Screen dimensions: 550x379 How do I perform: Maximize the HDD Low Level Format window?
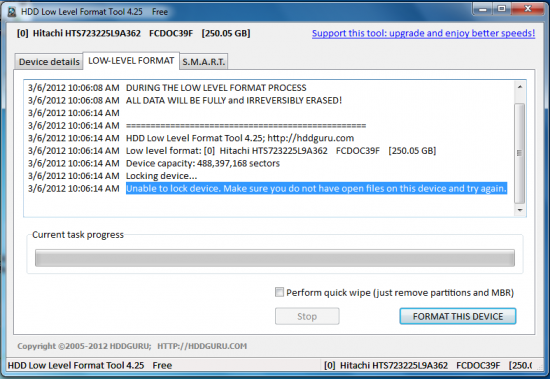pyautogui.click(x=502, y=9)
